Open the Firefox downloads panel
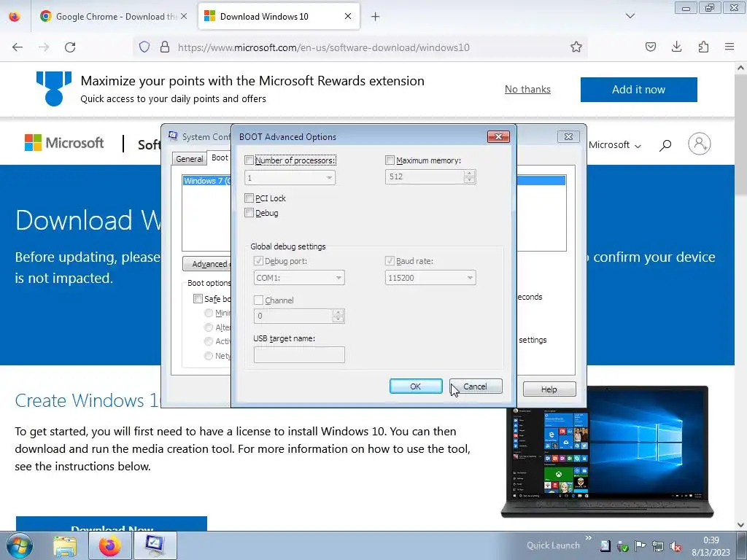Screen dimensions: 747x560 (676, 47)
